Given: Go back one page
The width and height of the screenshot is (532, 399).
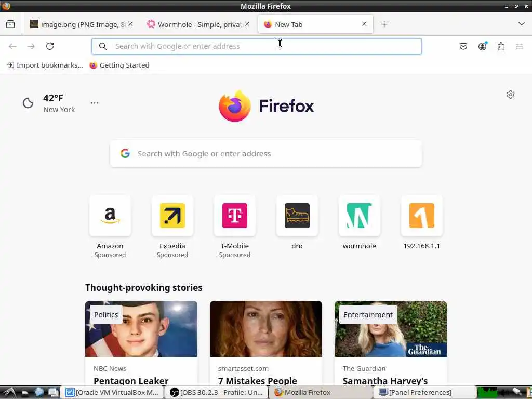Looking at the screenshot, I should pyautogui.click(x=12, y=46).
